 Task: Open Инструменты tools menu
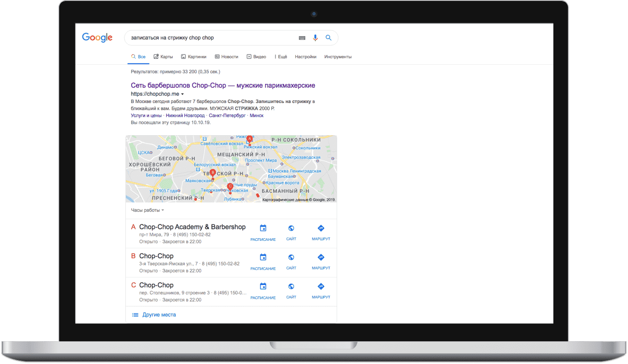pyautogui.click(x=338, y=57)
